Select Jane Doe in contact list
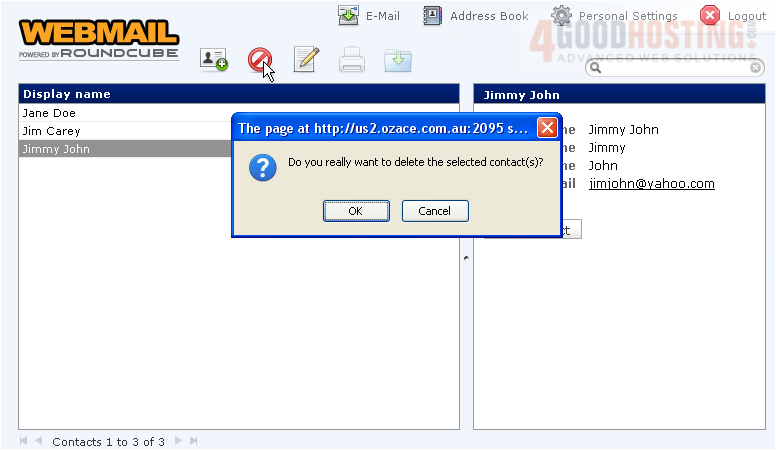The image size is (776, 450). tap(50, 113)
